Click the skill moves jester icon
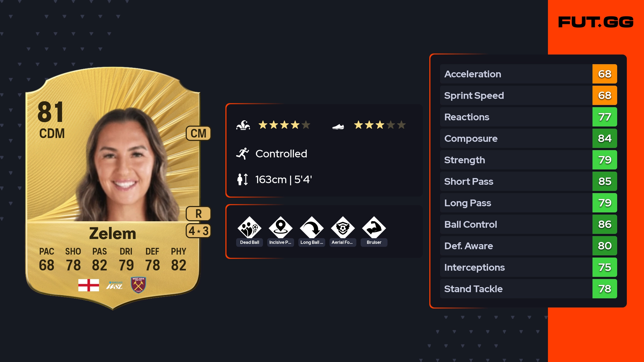 [243, 125]
